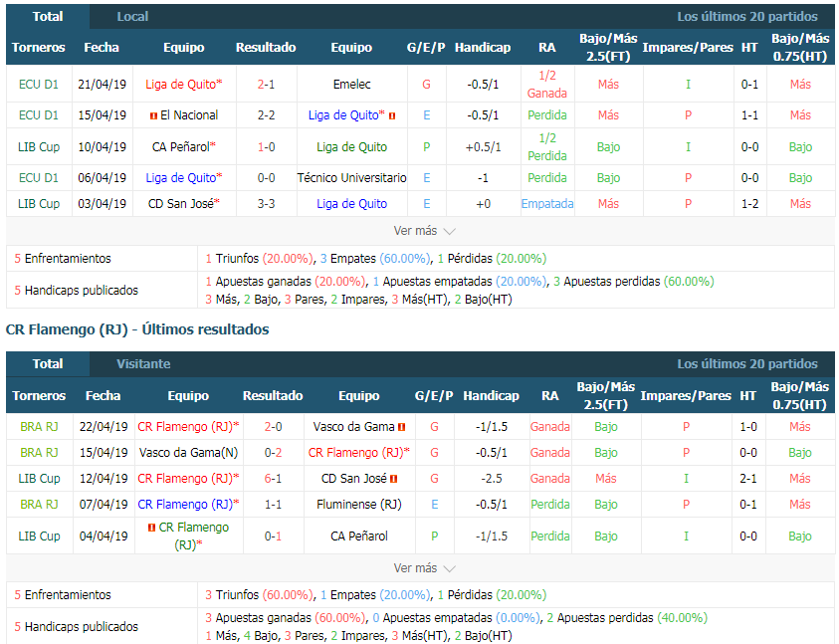Click the -2.5 handicap value
Image resolution: width=839 pixels, height=644 pixels.
(492, 479)
